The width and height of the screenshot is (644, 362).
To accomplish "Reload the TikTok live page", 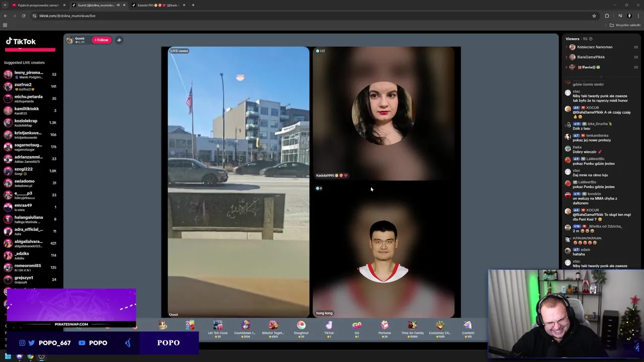I will click(x=23, y=16).
